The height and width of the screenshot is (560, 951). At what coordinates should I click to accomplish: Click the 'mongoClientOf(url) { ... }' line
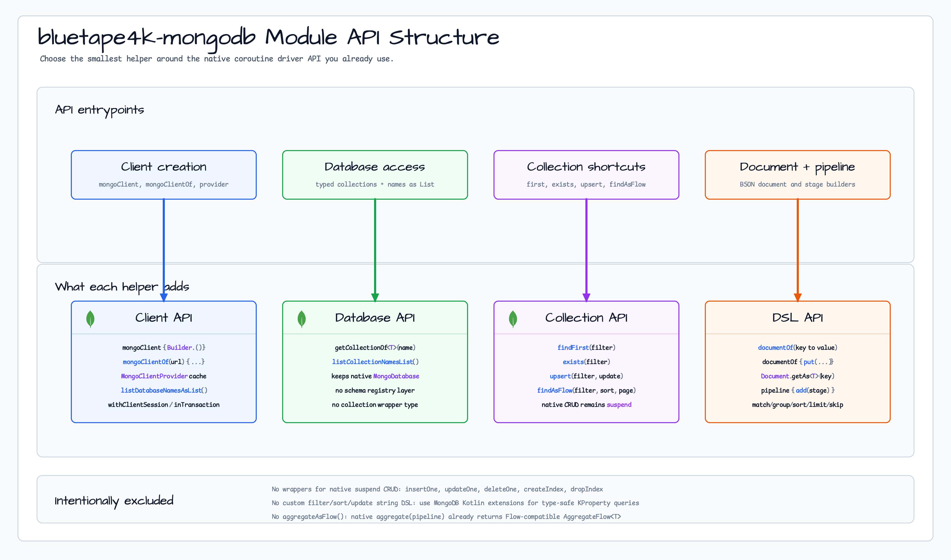164,362
